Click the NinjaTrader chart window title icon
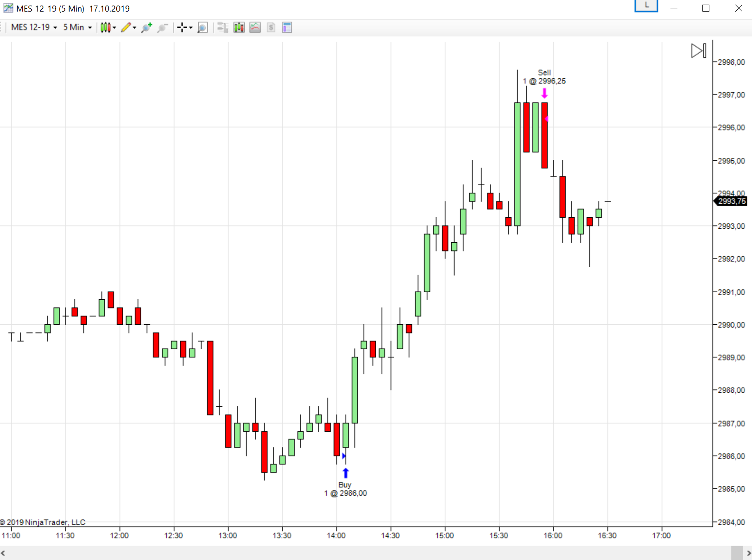 [x=8, y=8]
